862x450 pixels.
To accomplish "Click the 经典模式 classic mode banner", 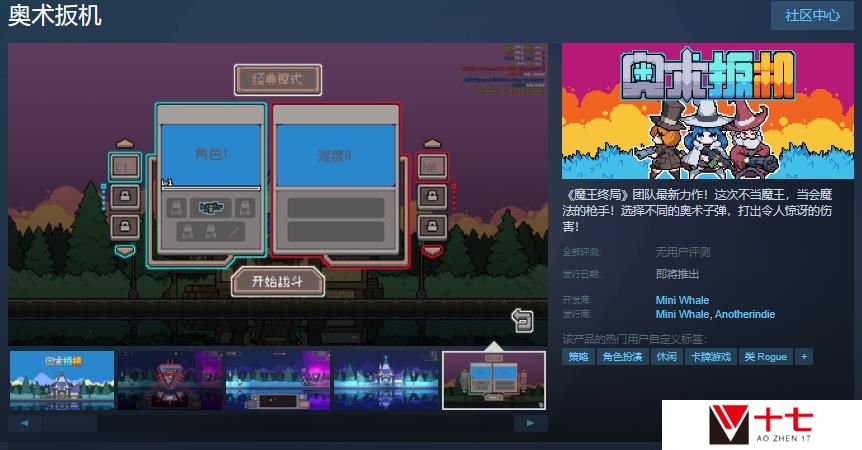I will [278, 79].
